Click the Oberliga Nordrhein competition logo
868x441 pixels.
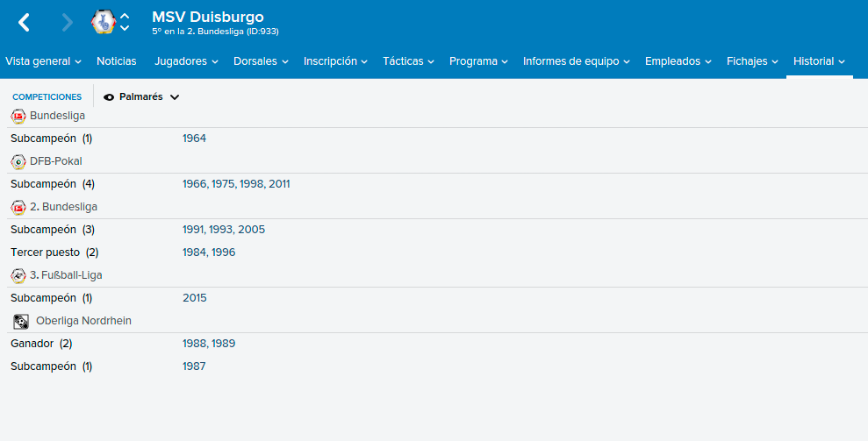click(x=21, y=322)
